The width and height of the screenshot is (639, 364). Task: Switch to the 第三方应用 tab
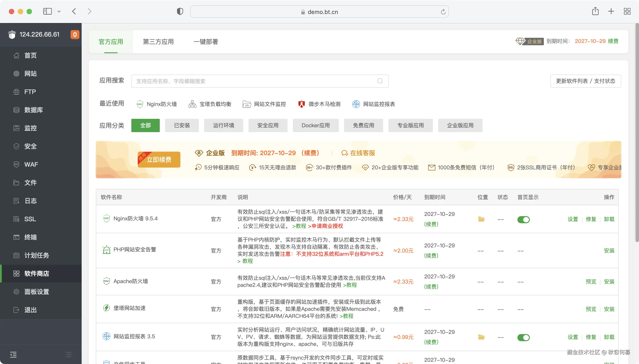pos(158,42)
